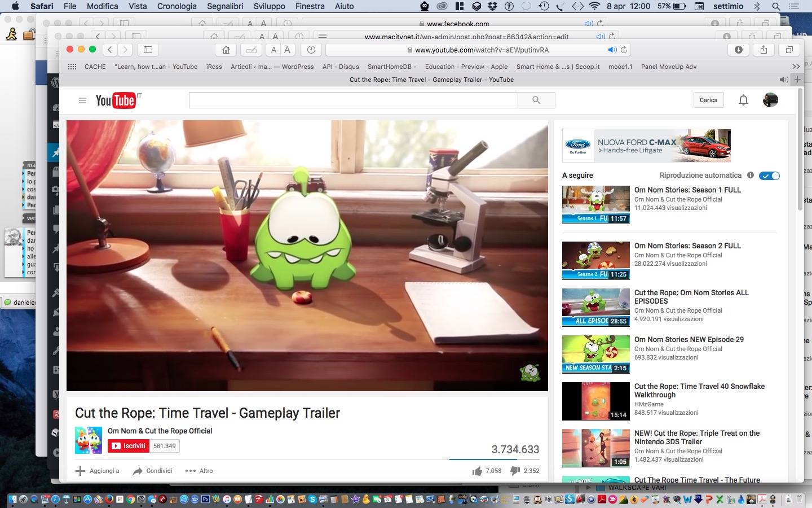Screen dimensions: 812x508
Task: Expand the bookmarks bar overflow chevron
Action: point(796,67)
